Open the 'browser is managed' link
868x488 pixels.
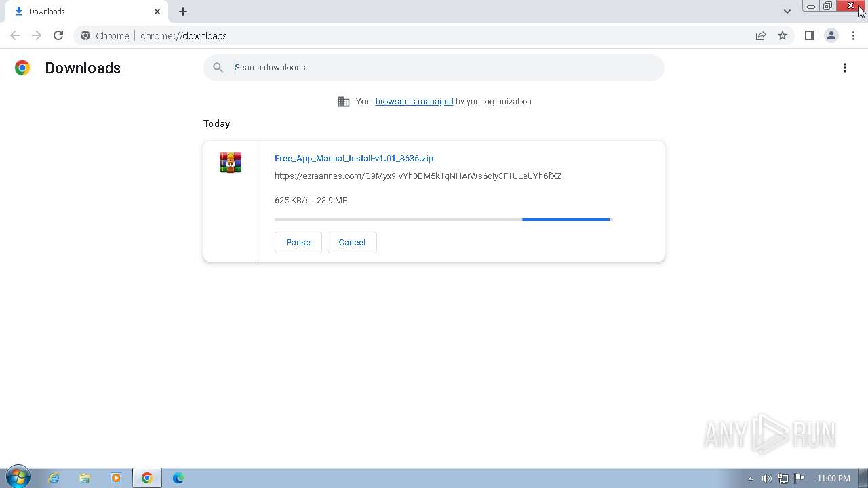click(x=414, y=101)
